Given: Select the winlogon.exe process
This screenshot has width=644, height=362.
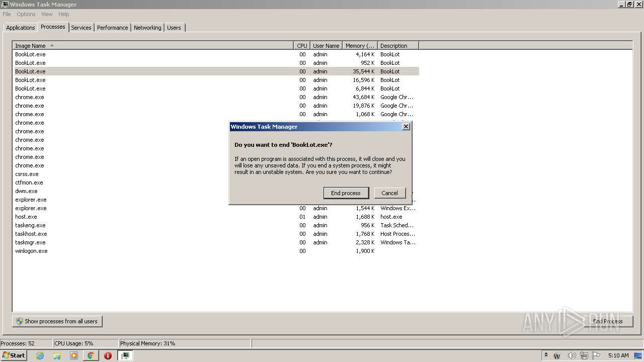Looking at the screenshot, I should pyautogui.click(x=31, y=251).
